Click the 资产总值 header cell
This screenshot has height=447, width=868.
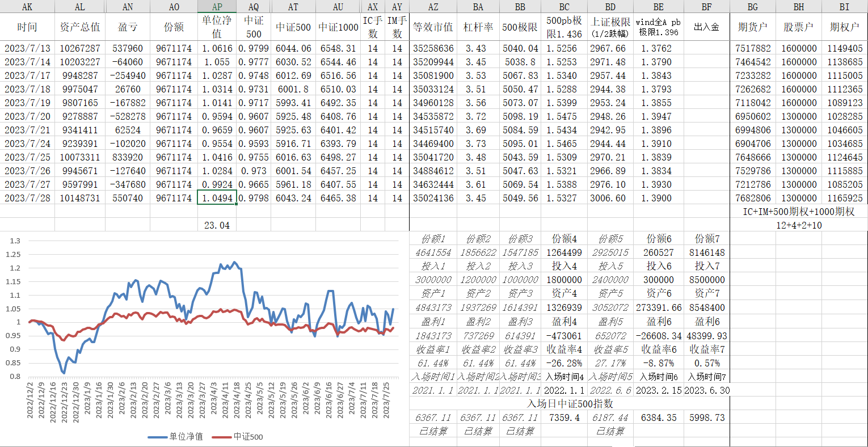coord(80,27)
